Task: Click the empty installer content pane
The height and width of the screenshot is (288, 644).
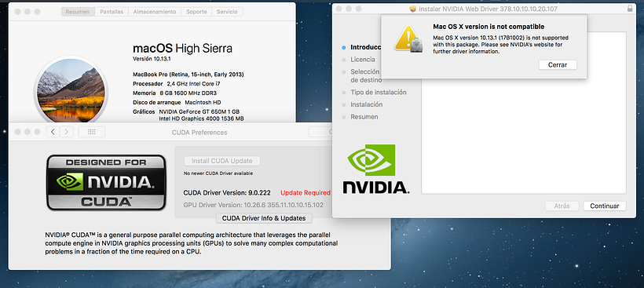Action: tap(523, 113)
